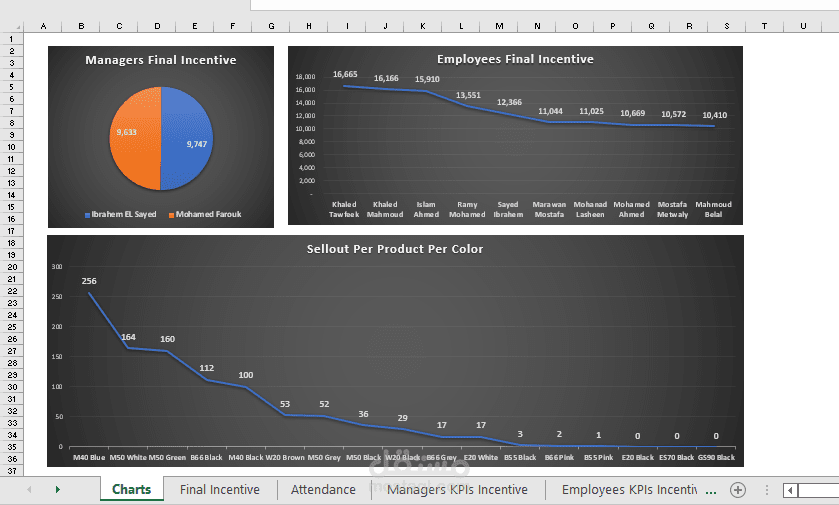This screenshot has height=505, width=839.
Task: Click the Mostafa Metwaly axis label
Action: 673,209
